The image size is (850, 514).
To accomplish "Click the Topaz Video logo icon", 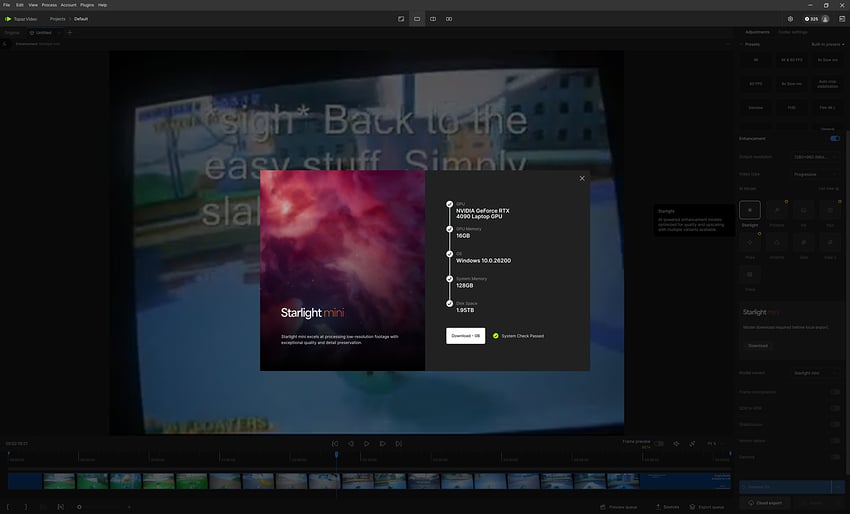I will coord(8,19).
